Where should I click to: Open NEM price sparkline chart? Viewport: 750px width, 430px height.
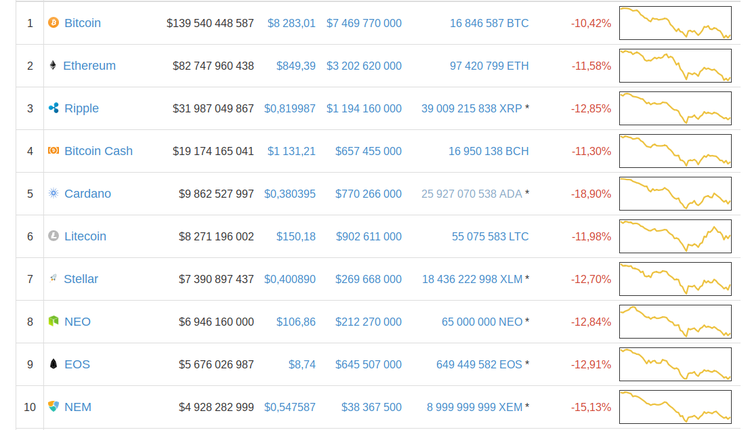pos(675,407)
